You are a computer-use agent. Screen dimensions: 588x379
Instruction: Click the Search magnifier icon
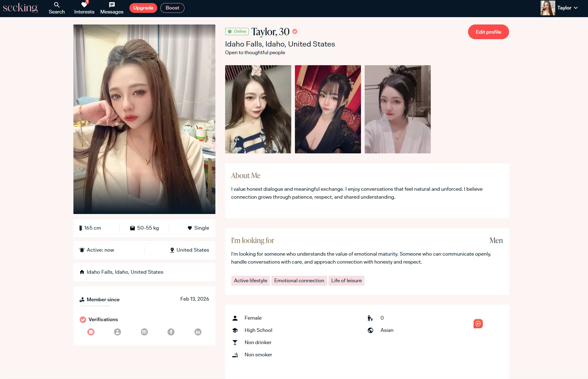click(57, 5)
